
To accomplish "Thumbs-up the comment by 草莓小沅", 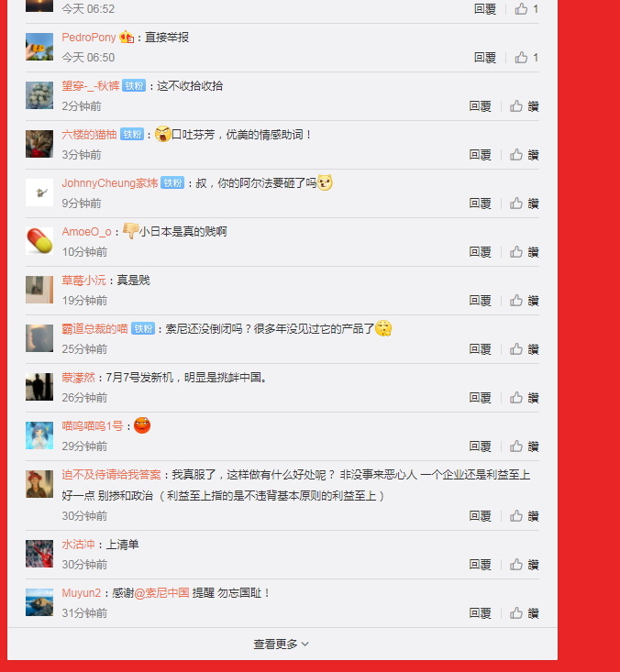I will coord(524,301).
